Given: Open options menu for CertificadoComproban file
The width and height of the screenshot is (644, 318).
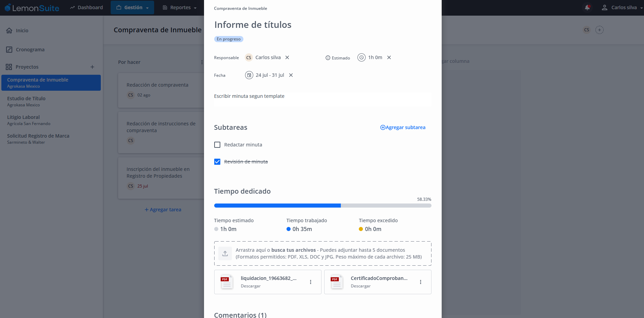Looking at the screenshot, I should [x=421, y=282].
